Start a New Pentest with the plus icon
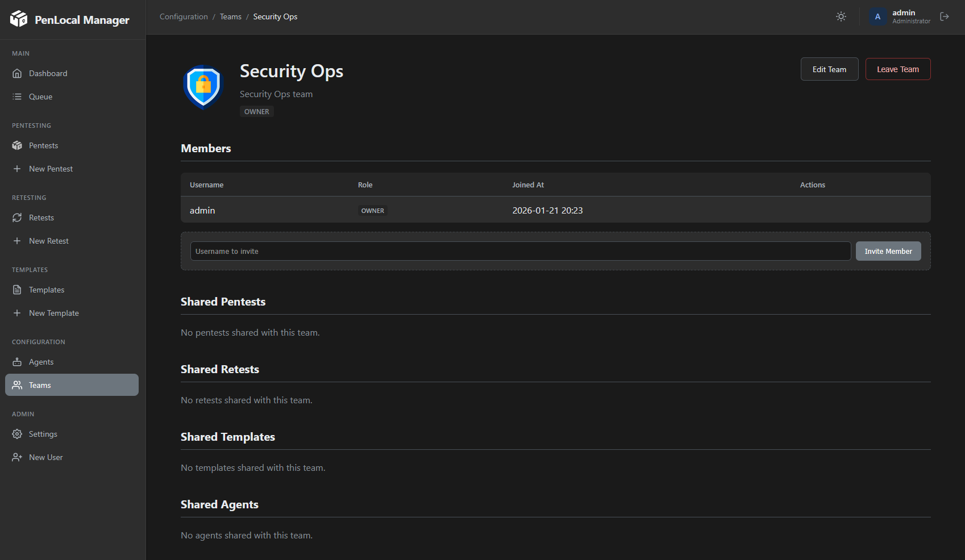 tap(18, 168)
